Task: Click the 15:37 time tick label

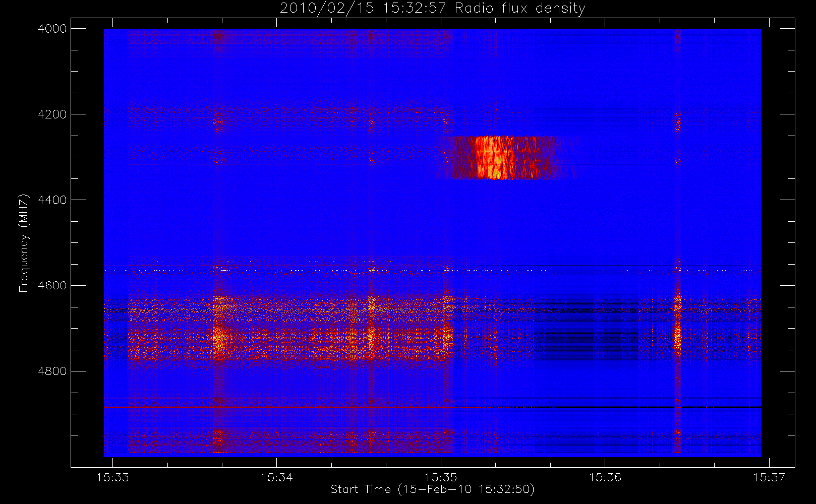Action: [769, 477]
